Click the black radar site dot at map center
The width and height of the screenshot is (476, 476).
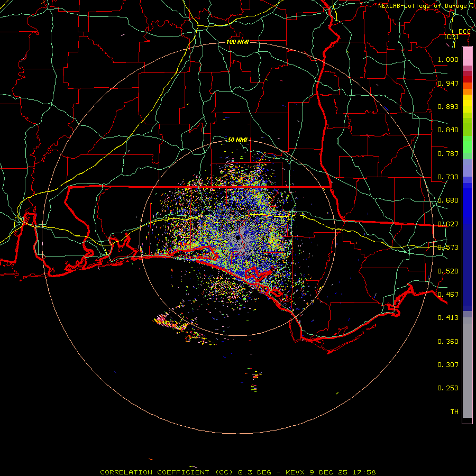237,237
